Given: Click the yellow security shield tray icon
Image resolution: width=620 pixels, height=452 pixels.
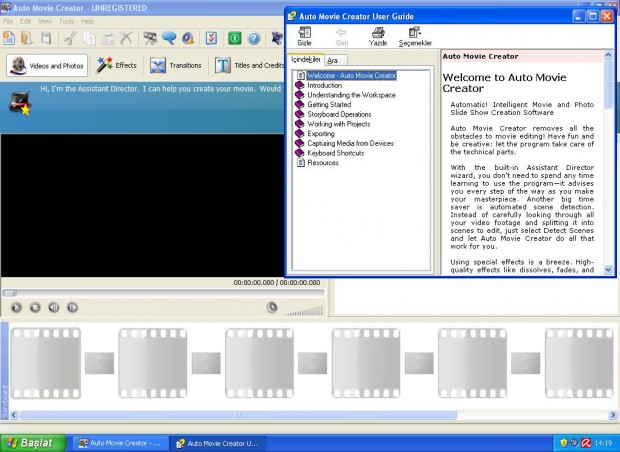Looking at the screenshot, I should pos(564,443).
